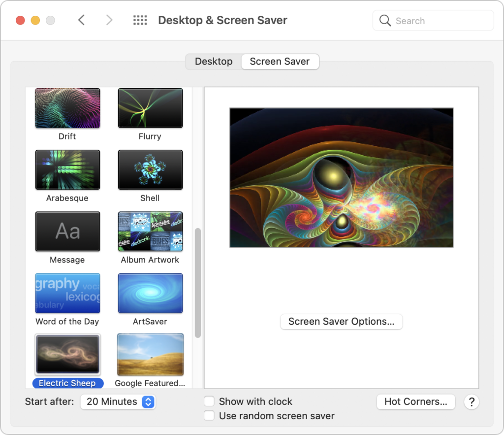Select the Google Featured screen saver
The width and height of the screenshot is (504, 435).
coord(150,355)
